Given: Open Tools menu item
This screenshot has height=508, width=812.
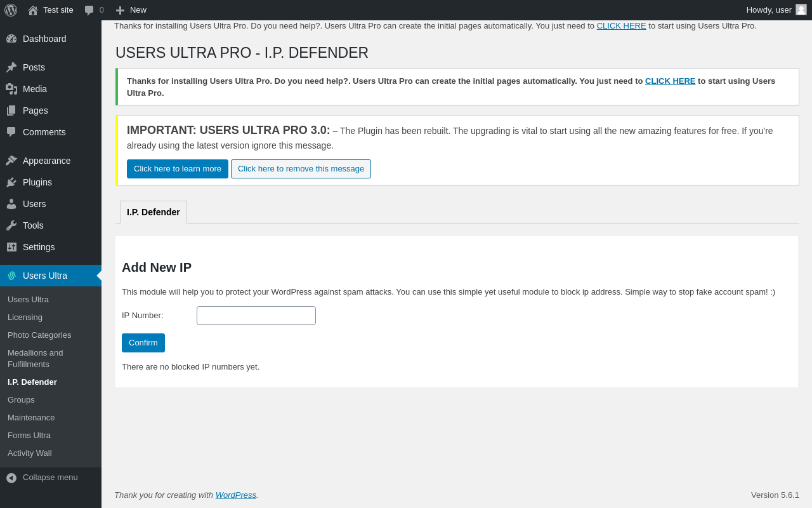Looking at the screenshot, I should (51, 225).
